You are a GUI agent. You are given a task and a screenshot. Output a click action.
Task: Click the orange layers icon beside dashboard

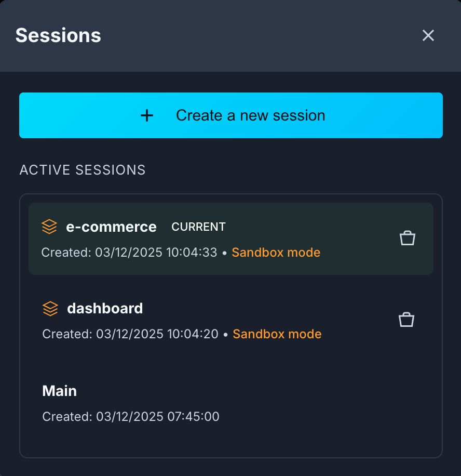tap(50, 308)
